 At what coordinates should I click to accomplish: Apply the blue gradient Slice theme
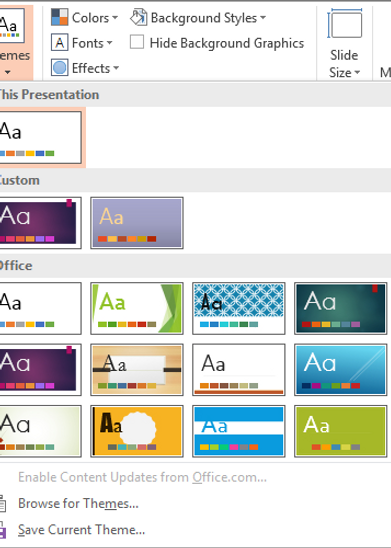click(341, 370)
